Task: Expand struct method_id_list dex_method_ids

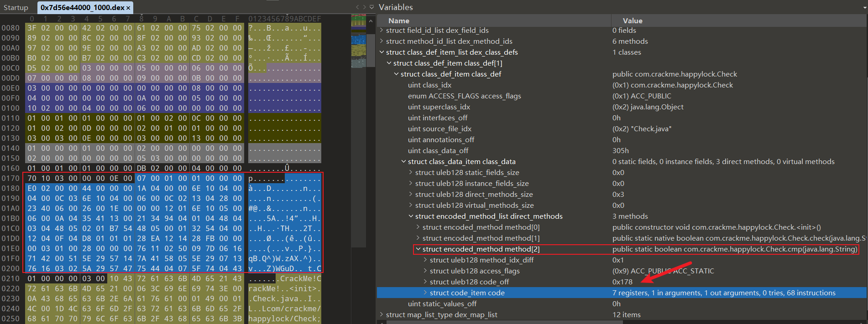Action: click(382, 41)
